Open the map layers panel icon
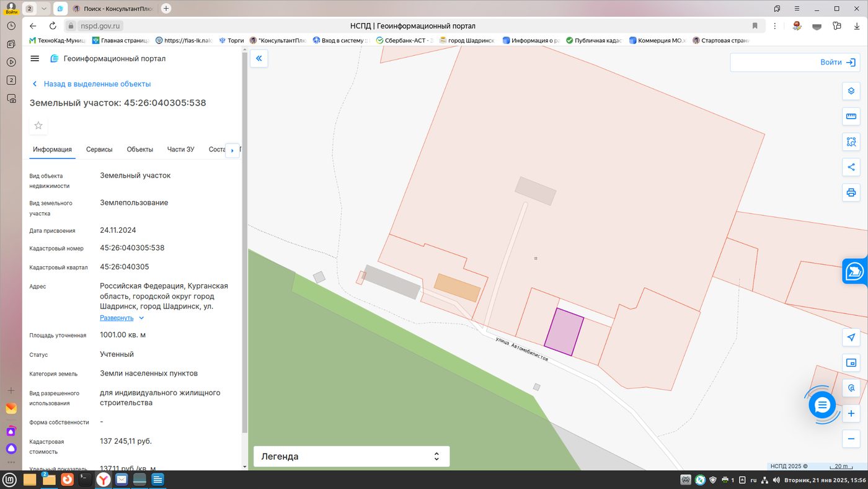The height and width of the screenshot is (489, 868). coord(851,91)
